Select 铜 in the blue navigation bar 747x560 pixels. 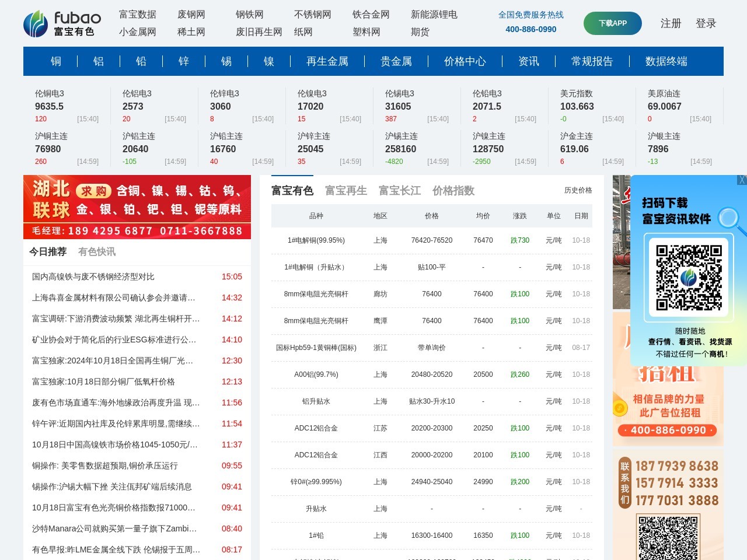56,61
